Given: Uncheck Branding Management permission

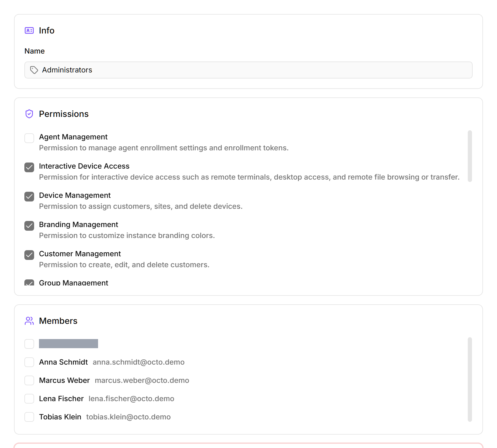Looking at the screenshot, I should tap(29, 226).
